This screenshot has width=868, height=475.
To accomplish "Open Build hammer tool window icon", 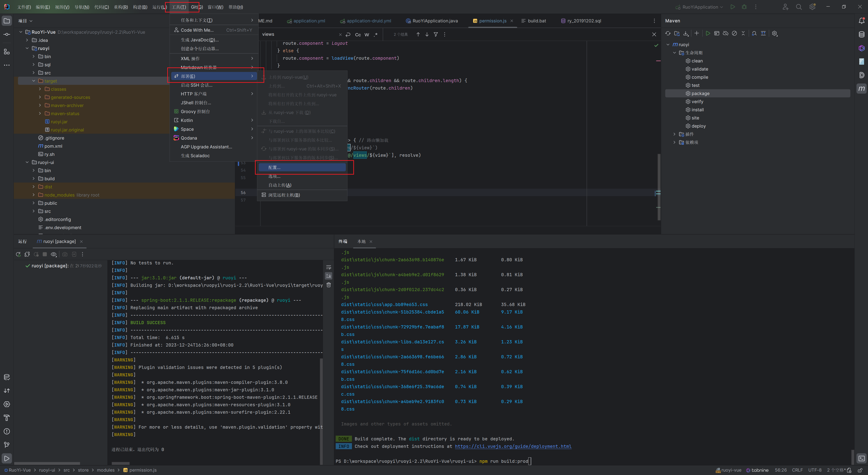I will click(7, 418).
